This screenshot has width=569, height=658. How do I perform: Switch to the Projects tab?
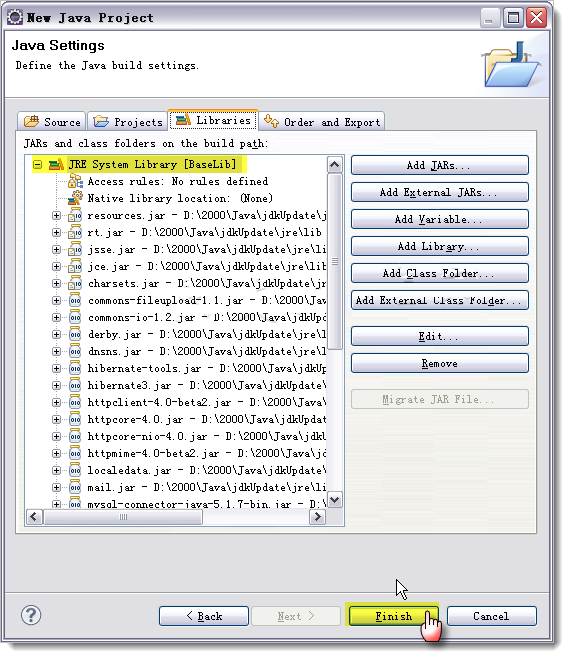[x=128, y=122]
